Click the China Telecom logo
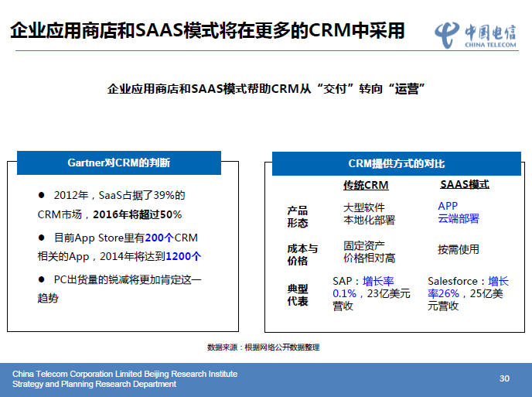 click(476, 36)
